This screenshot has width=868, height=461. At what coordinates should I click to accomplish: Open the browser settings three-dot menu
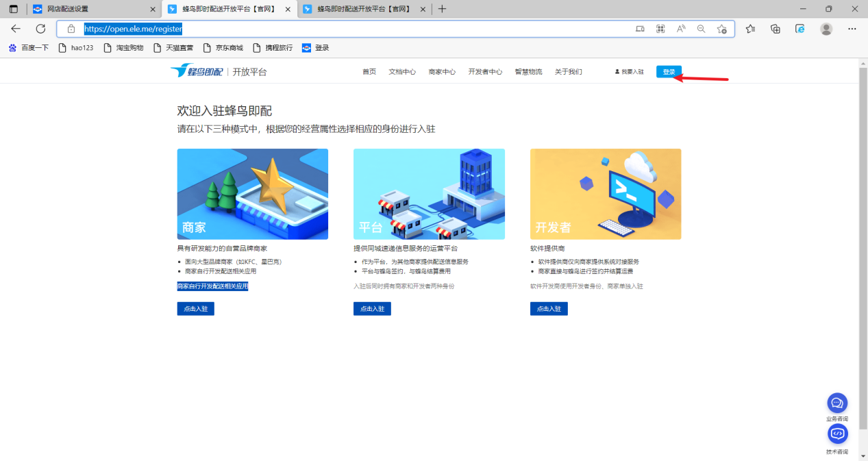point(852,29)
